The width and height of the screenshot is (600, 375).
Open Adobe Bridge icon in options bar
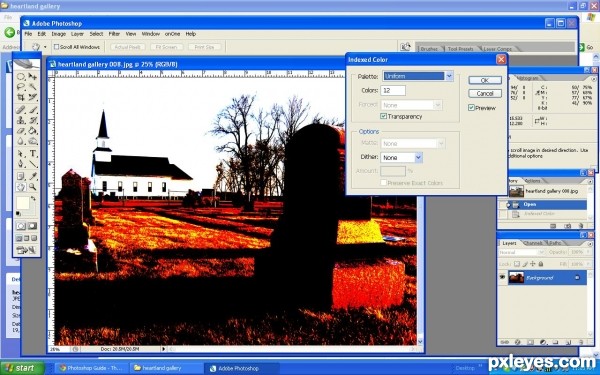(x=405, y=47)
